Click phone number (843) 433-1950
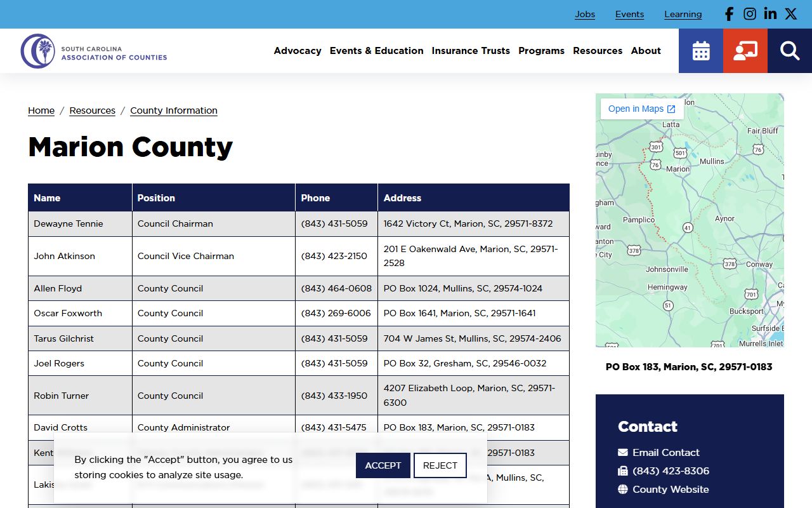 point(334,396)
